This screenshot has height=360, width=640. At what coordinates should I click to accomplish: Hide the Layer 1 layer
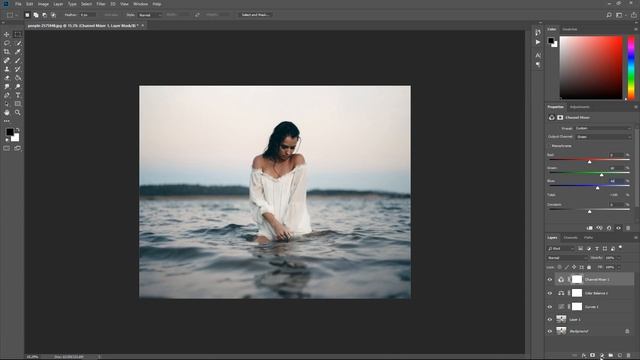tap(550, 320)
